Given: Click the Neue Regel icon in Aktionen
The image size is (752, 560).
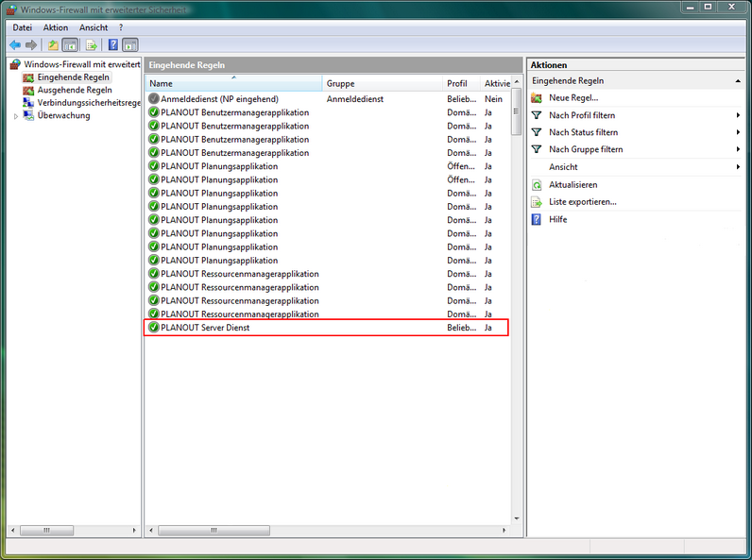Looking at the screenshot, I should (537, 98).
